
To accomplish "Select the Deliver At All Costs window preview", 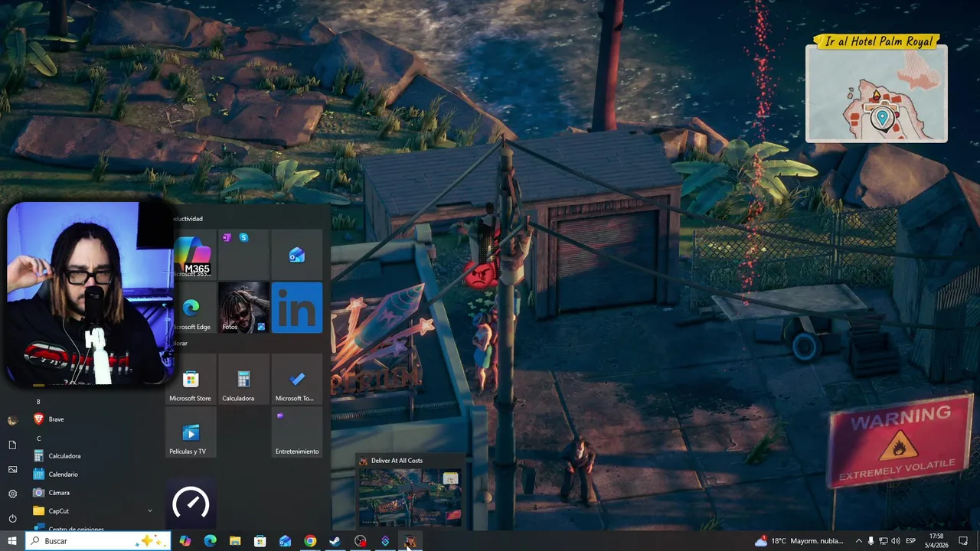I will 410,497.
